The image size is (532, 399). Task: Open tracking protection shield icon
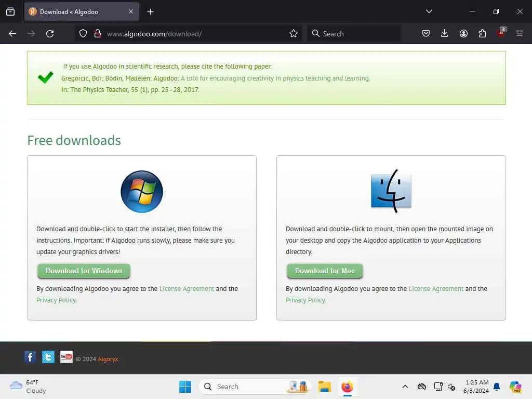(x=83, y=34)
